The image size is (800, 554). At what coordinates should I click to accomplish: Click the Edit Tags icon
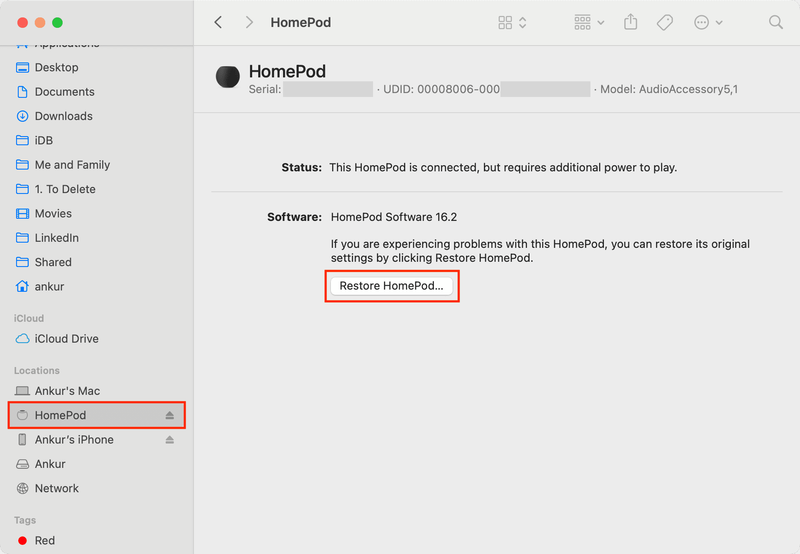[x=665, y=22]
